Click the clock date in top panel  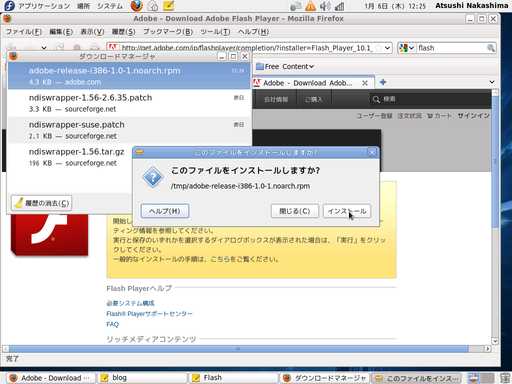(395, 6)
